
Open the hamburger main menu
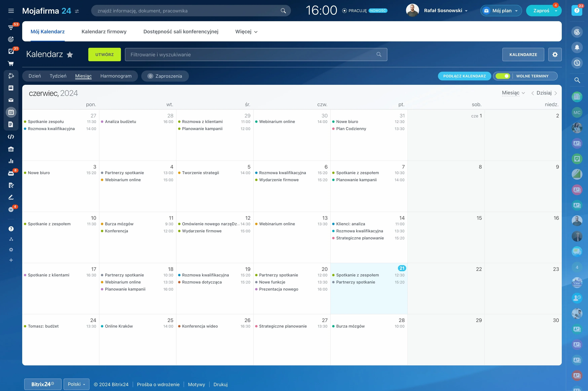[11, 11]
